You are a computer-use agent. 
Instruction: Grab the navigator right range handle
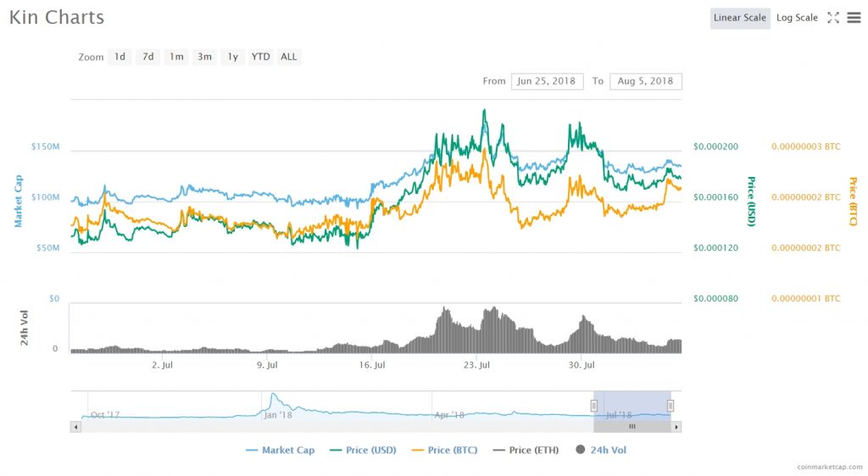pos(670,406)
